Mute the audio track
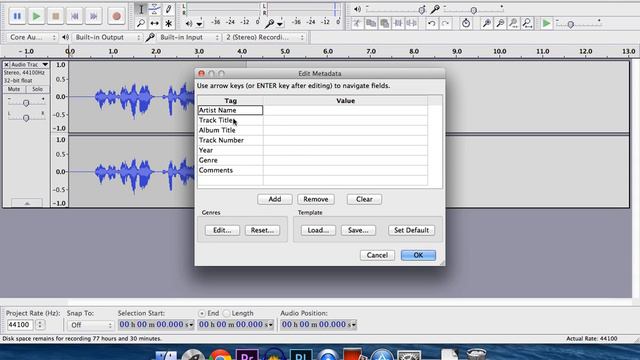Viewport: 640px width, 360px height. tap(14, 89)
